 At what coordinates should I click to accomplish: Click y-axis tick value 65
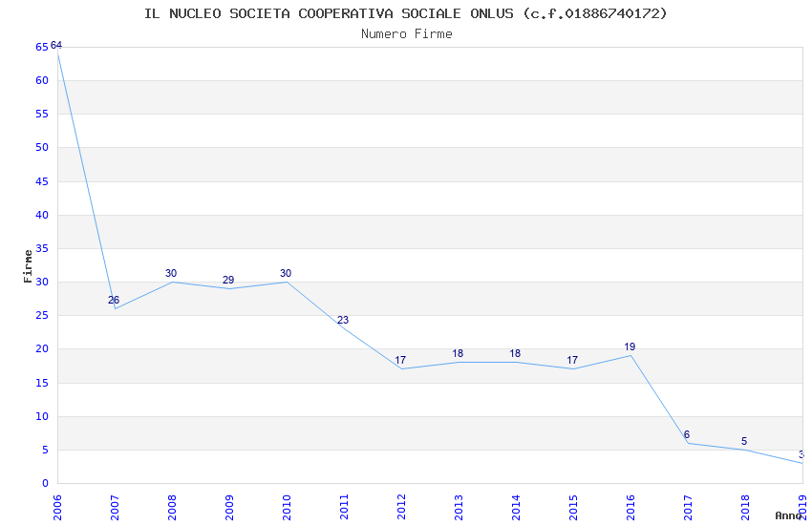[42, 47]
